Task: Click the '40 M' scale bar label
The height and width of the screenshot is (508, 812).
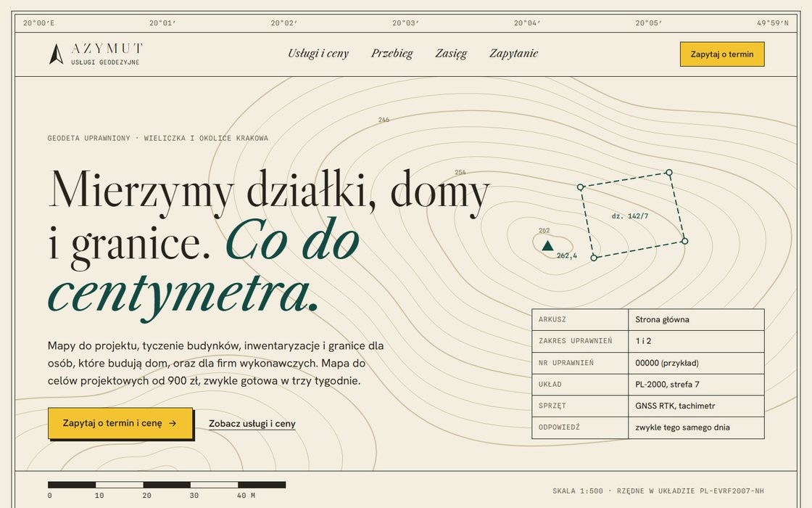Action: 246,496
